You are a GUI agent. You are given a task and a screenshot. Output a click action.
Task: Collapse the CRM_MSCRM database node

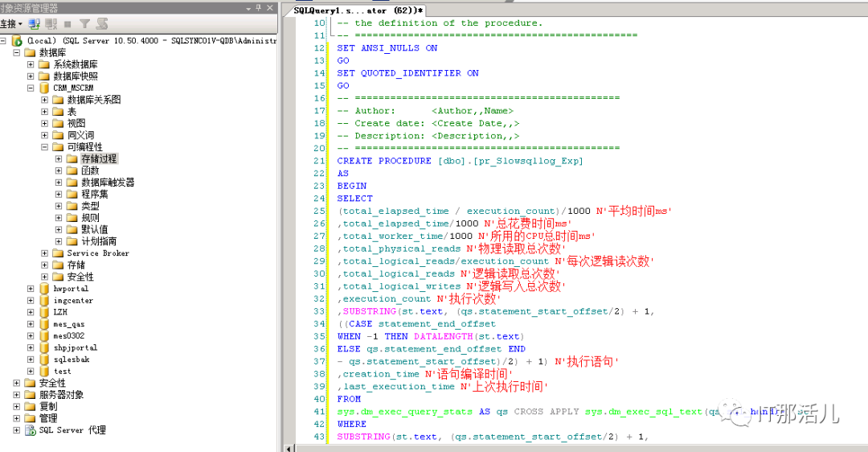pyautogui.click(x=31, y=88)
